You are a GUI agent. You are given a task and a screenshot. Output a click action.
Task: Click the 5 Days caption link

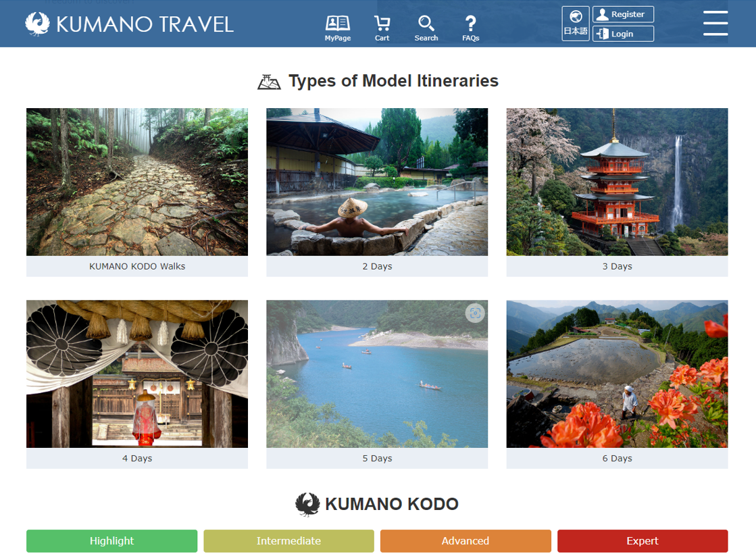click(x=377, y=458)
